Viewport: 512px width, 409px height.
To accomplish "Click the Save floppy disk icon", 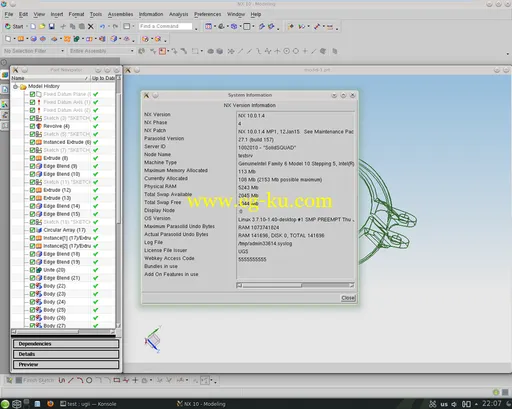I will tap(51, 26).
